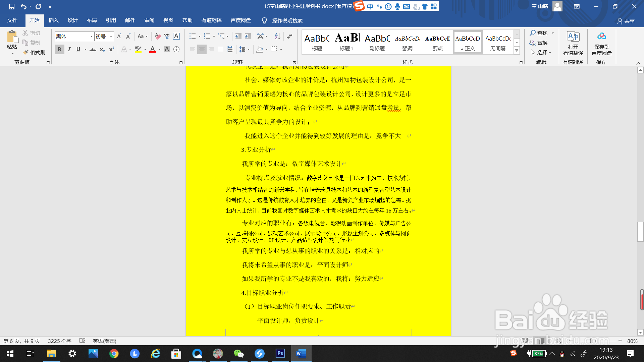Screen dimensions: 644x362
Task: Switch to the Review (审阅) tab
Action: [x=149, y=20]
